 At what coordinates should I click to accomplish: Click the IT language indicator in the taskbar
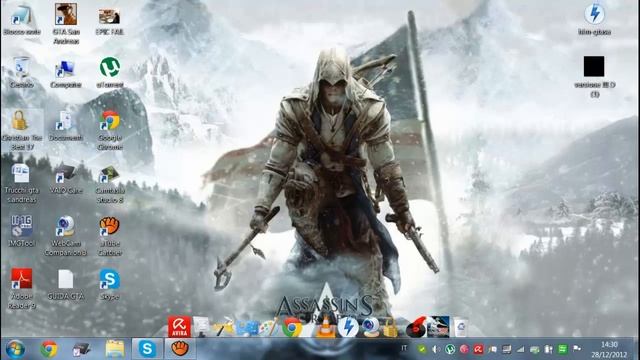click(x=404, y=348)
